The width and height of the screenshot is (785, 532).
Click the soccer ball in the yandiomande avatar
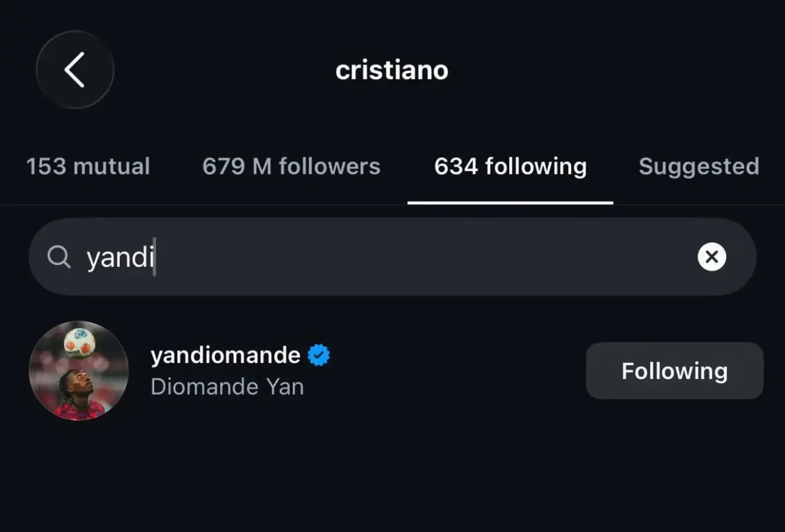coord(80,342)
